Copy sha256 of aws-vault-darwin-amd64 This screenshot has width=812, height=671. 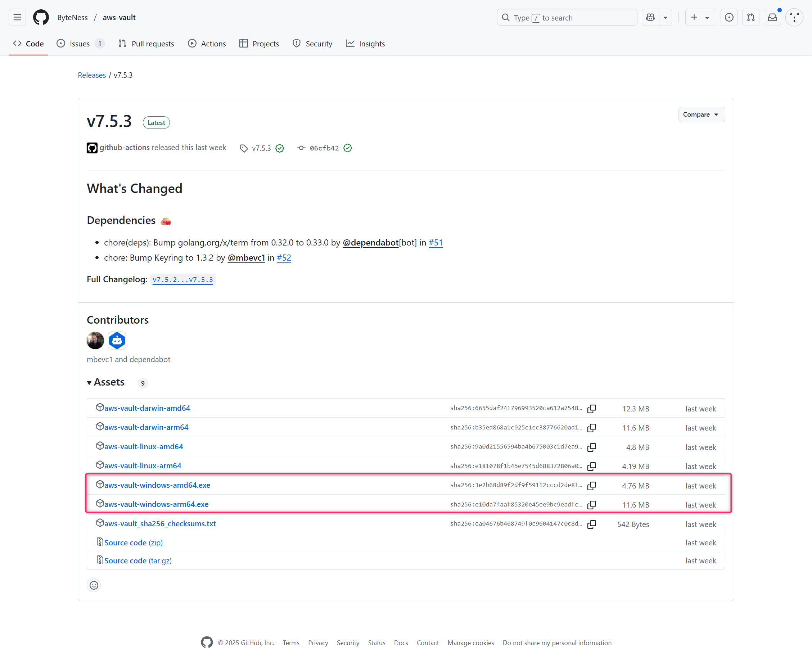coord(591,409)
